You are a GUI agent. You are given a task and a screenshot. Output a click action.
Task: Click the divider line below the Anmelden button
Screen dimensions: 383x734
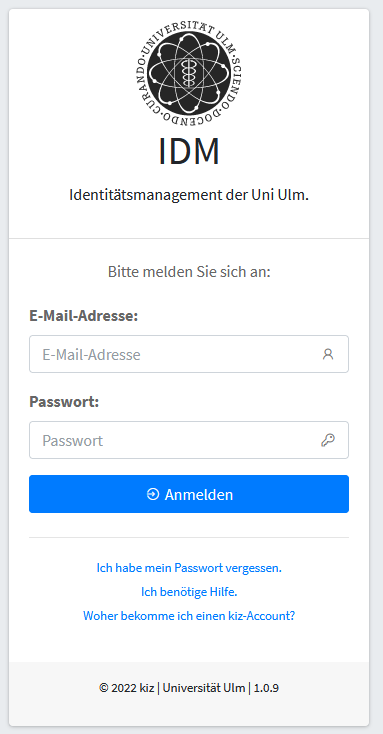pos(189,537)
